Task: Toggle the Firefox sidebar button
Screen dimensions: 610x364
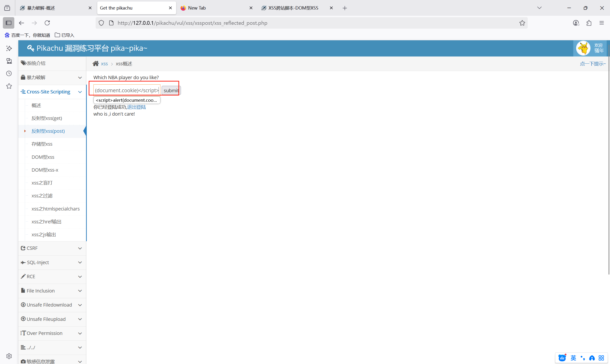Action: (x=9, y=23)
